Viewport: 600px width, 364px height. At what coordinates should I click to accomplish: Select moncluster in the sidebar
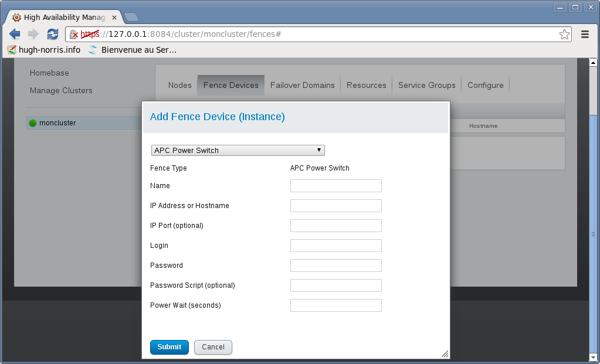click(57, 123)
